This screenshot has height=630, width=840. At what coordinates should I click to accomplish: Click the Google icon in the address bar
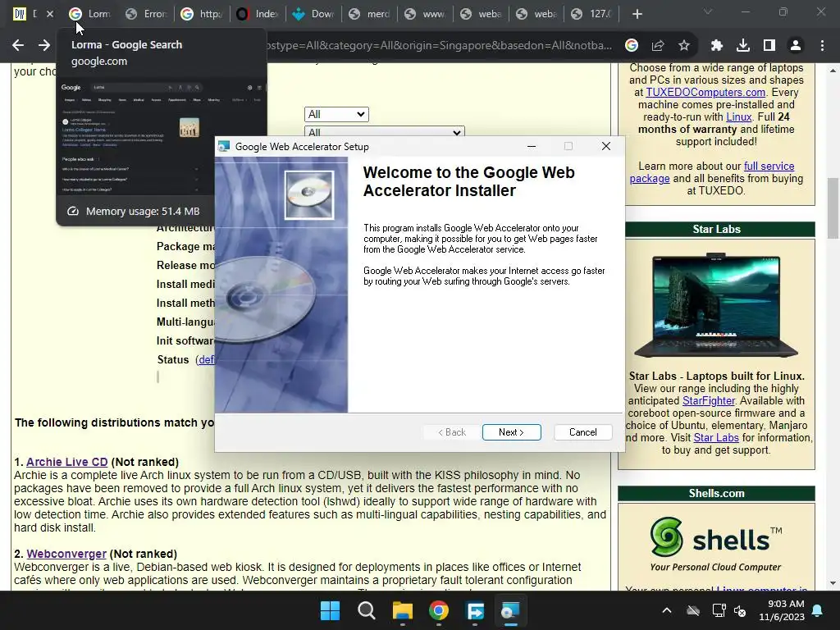(632, 46)
